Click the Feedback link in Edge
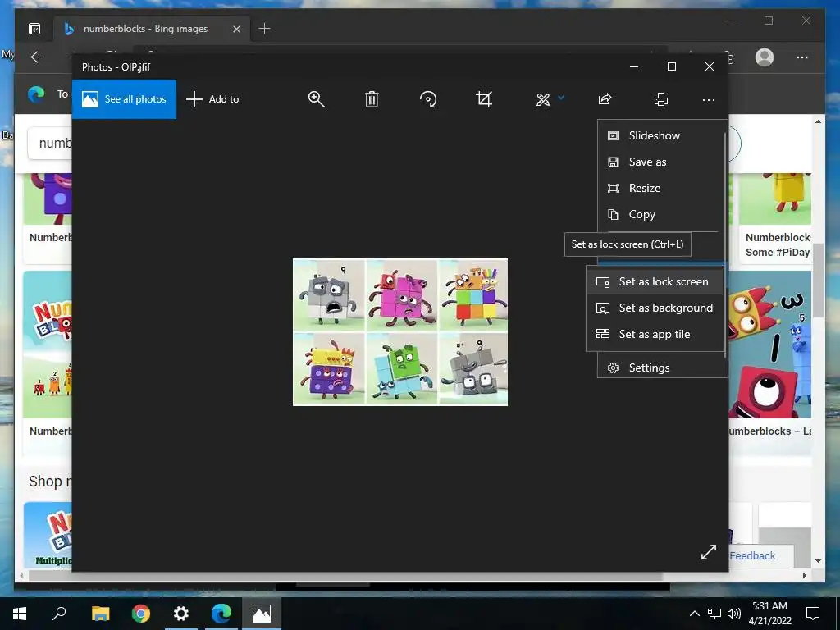The width and height of the screenshot is (840, 630). pos(752,555)
